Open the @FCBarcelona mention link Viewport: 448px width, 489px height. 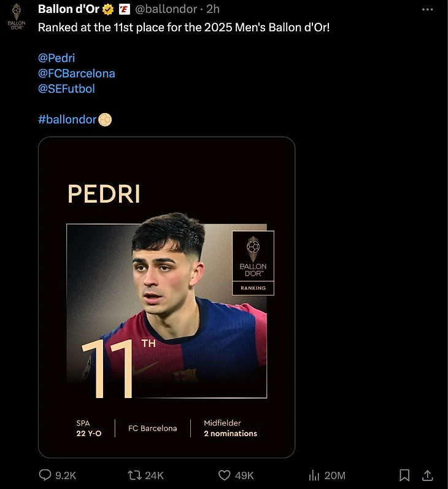click(x=77, y=74)
